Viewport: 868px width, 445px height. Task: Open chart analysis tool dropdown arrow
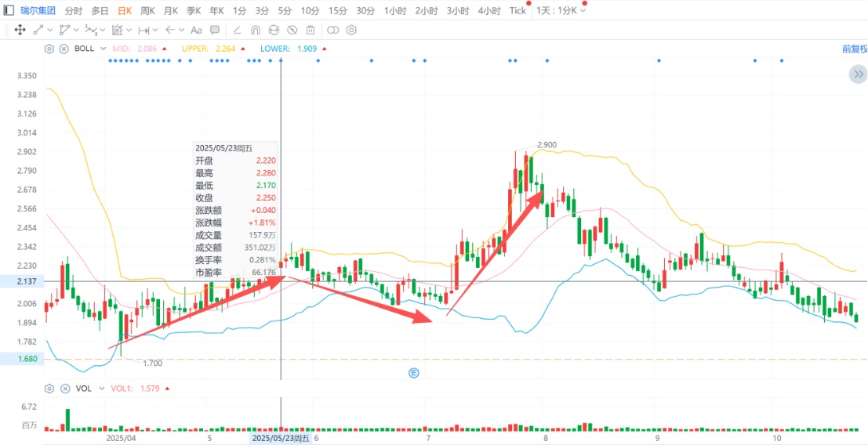click(129, 30)
